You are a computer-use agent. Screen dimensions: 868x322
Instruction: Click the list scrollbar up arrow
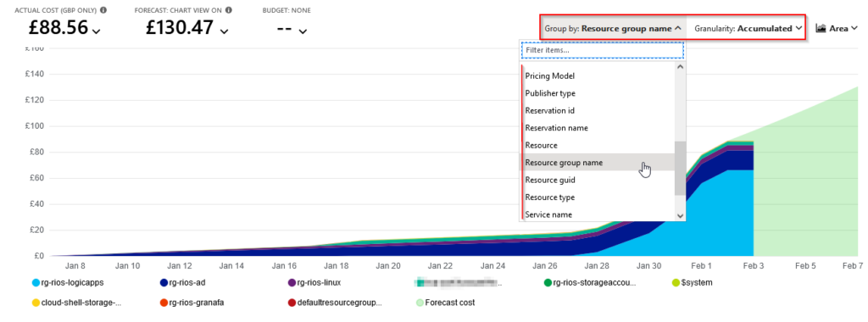coord(681,67)
